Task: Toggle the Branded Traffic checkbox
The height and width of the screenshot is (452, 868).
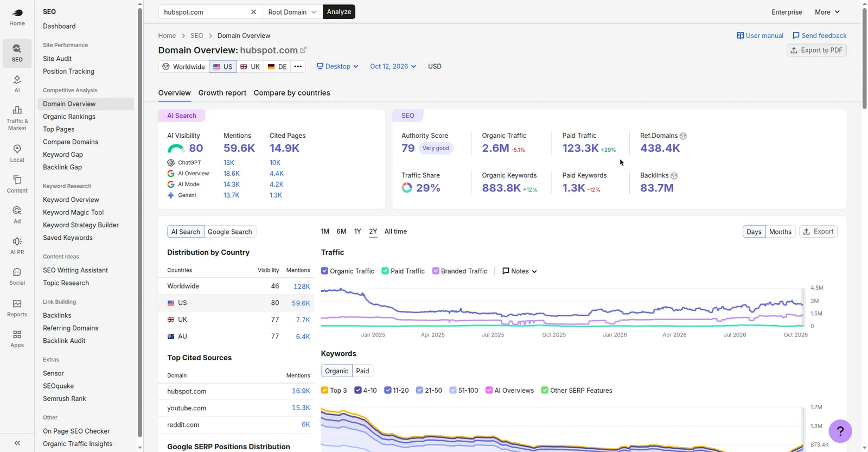Action: coord(436,271)
